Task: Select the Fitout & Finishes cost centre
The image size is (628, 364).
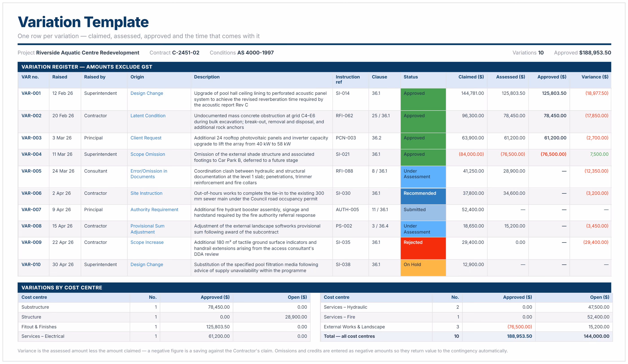Action: [x=39, y=327]
